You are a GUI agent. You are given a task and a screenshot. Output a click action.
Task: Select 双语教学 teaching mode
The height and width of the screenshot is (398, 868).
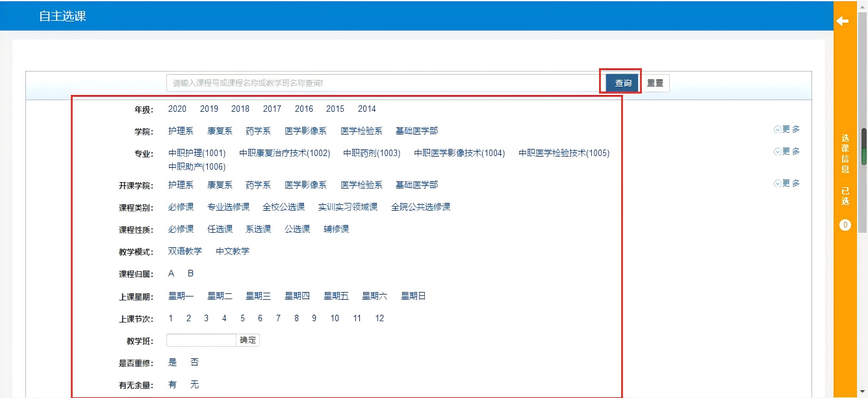pyautogui.click(x=185, y=251)
